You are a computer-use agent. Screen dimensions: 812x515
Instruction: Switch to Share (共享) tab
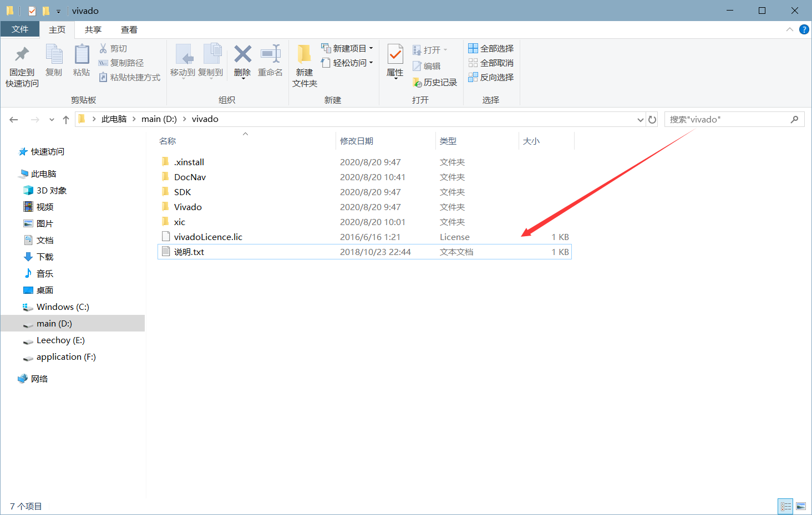[93, 30]
